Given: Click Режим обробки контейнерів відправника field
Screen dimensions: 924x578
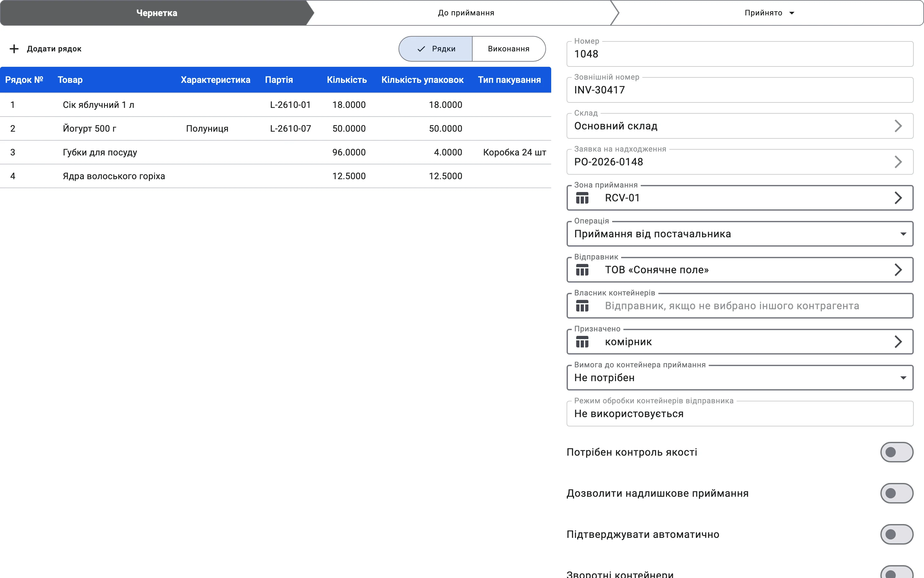Looking at the screenshot, I should click(x=740, y=414).
